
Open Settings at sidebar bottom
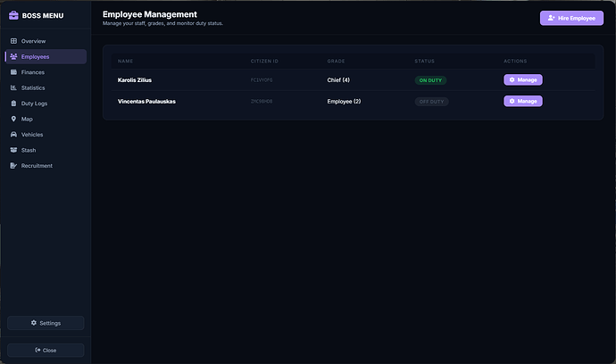pyautogui.click(x=46, y=323)
